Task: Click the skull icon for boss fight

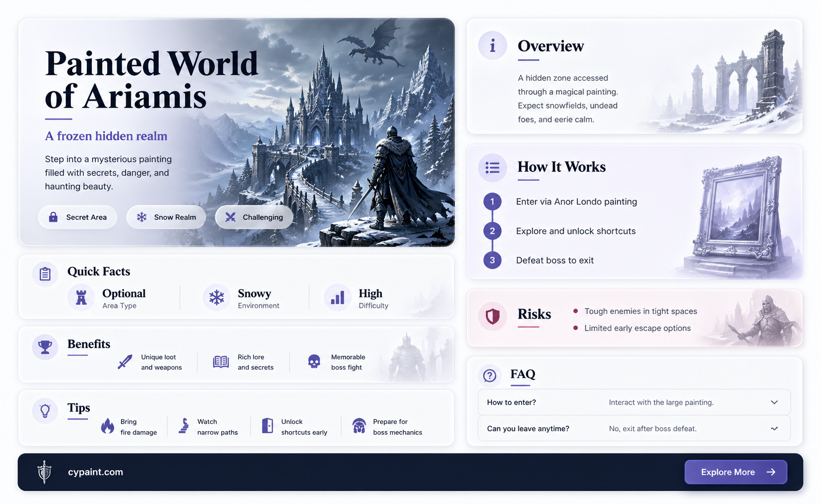Action: click(314, 362)
